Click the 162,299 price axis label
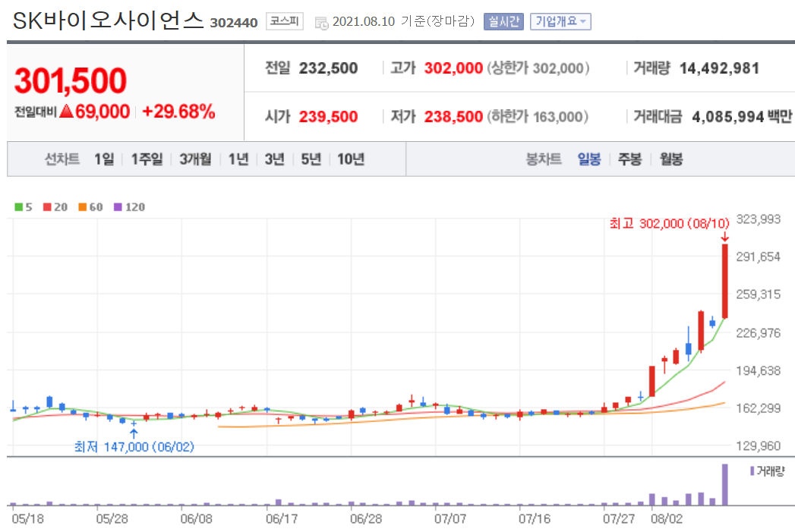Image resolution: width=795 pixels, height=532 pixels. tap(758, 408)
